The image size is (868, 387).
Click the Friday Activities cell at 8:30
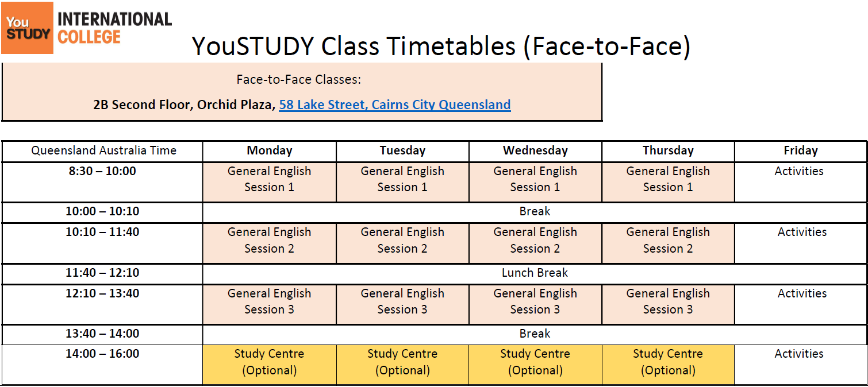click(799, 172)
